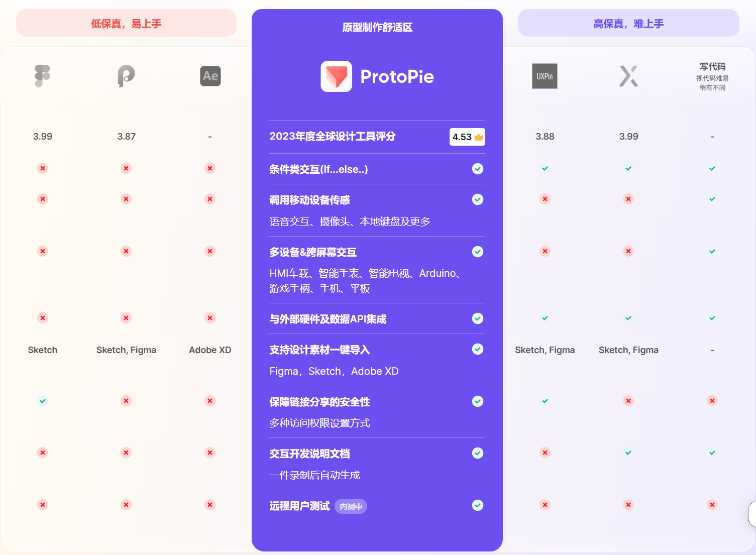Click 写代码 column red cross for 保障链接分享的安全性 row
Image resolution: width=756 pixels, height=555 pixels.
coord(712,401)
